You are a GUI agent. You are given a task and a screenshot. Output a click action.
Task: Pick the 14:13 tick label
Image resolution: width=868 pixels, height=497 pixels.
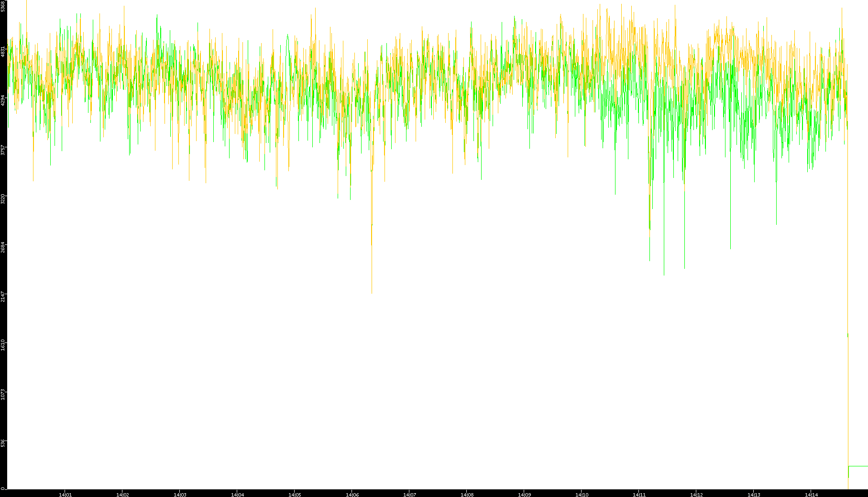coord(754,495)
